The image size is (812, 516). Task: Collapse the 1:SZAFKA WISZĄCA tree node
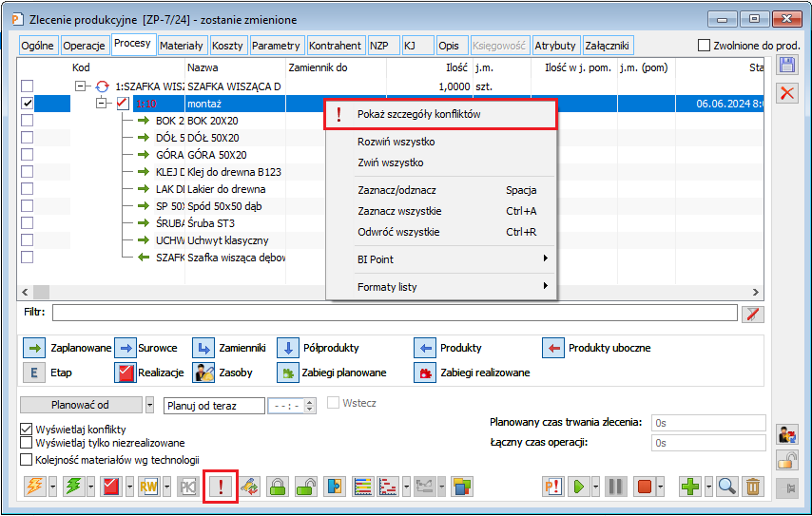pyautogui.click(x=80, y=86)
